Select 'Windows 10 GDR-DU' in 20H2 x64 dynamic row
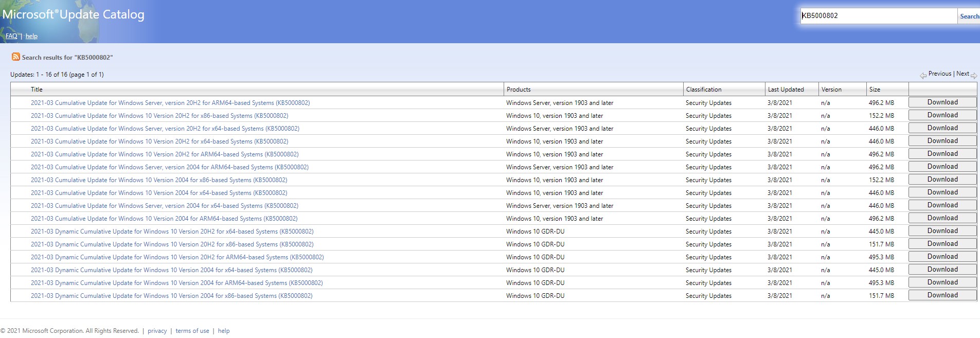 536,232
